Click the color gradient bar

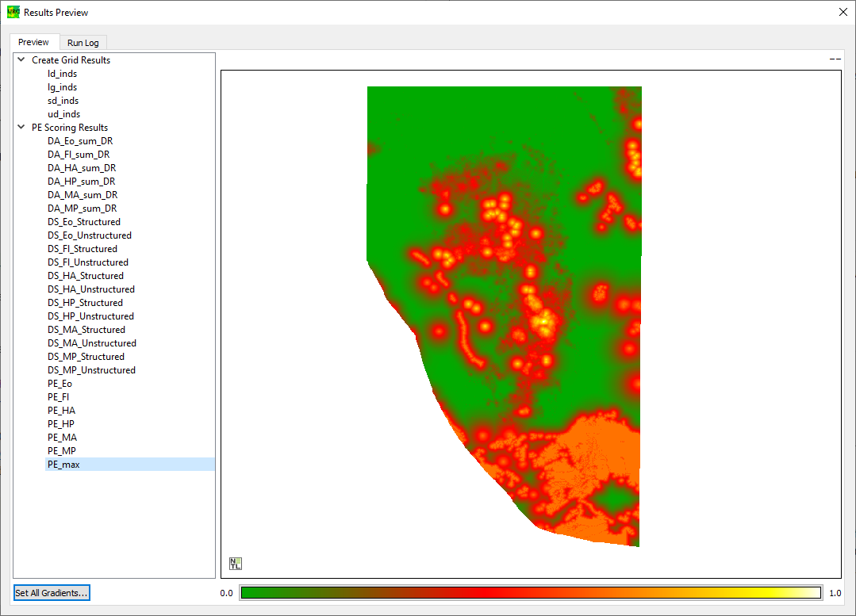pos(532,592)
